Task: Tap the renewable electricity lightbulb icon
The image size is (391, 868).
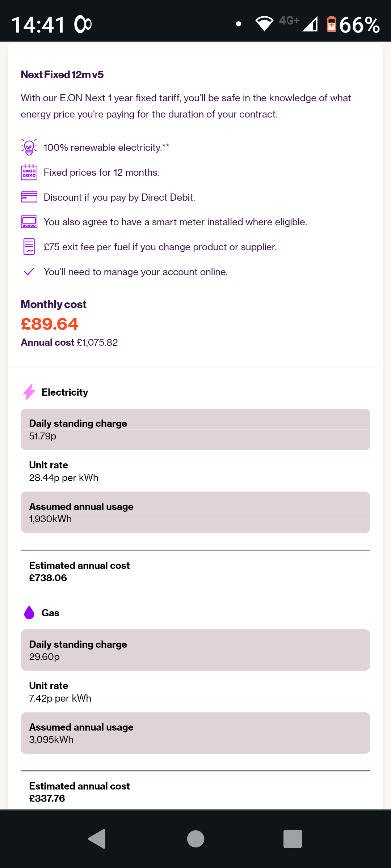Action: 29,147
